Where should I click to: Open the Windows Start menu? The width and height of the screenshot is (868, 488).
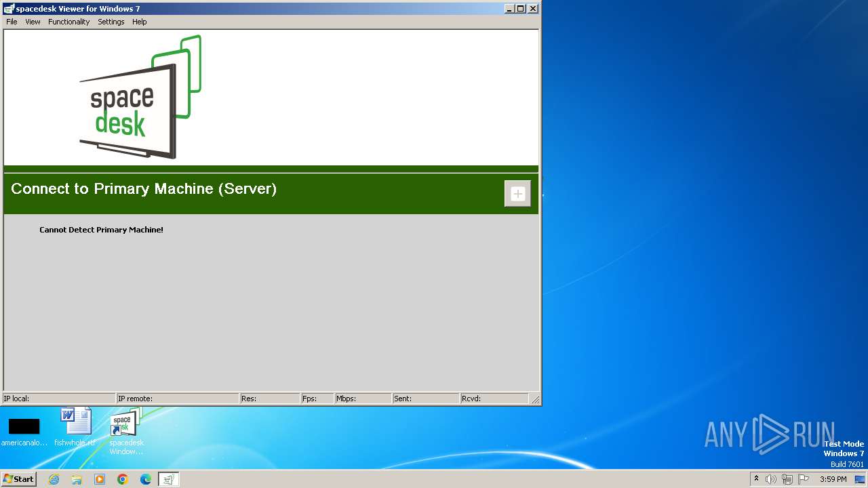(19, 479)
